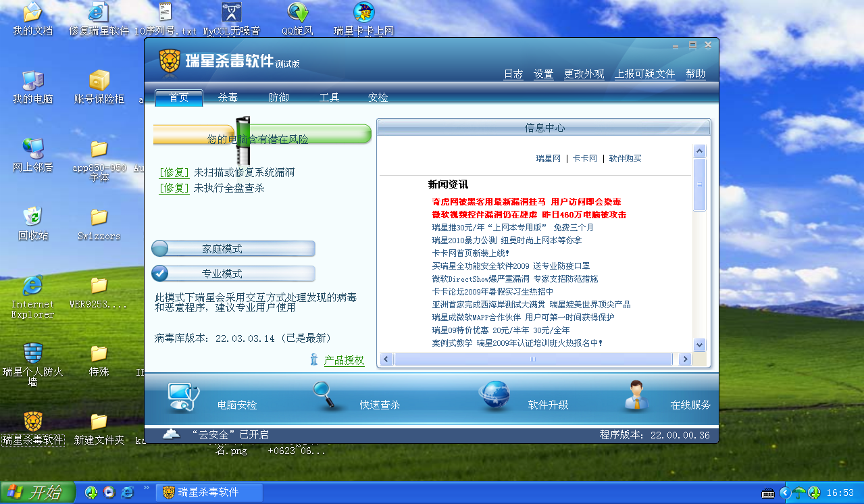Click 瑞星杀毒软件 taskbar button
The image size is (864, 504).
coord(209,493)
